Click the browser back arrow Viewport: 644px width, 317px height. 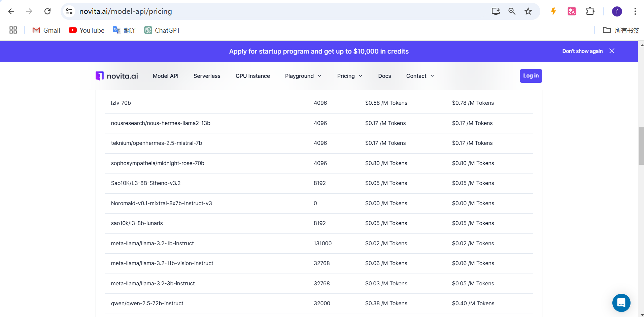tap(11, 11)
